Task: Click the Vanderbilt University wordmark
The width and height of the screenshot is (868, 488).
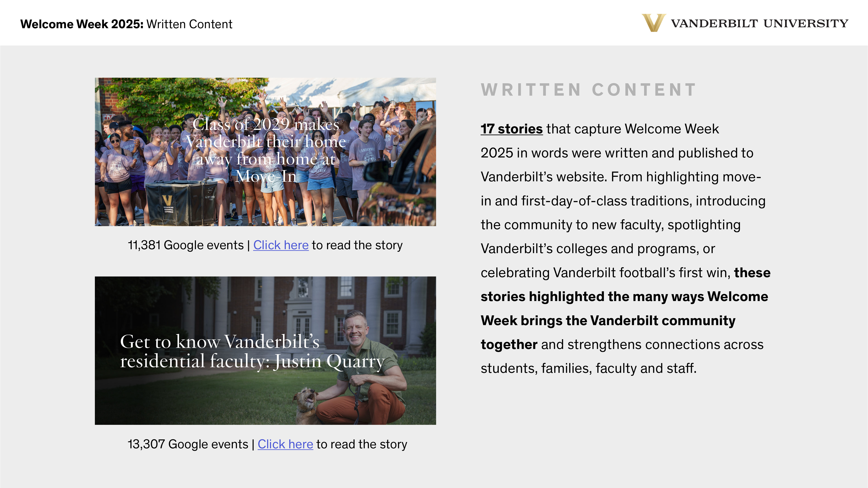Action: click(x=759, y=23)
